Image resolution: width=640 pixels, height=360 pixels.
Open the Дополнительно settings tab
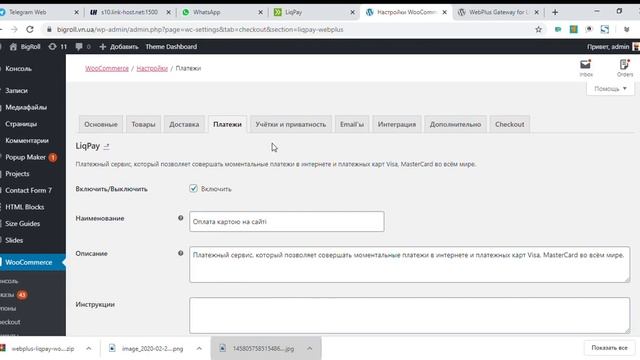point(455,124)
